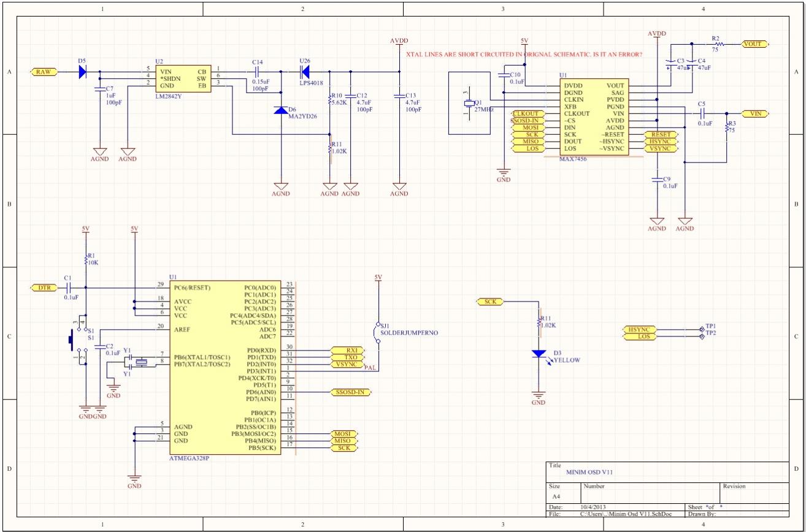Click the R2 75 ohm resistor symbol
Image resolution: width=806 pixels, height=532 pixels.
[717, 44]
